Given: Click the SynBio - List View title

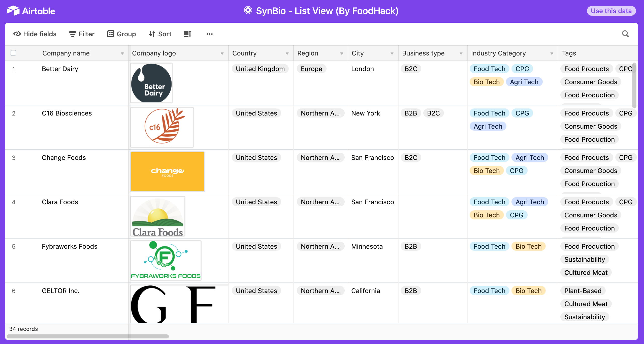Looking at the screenshot, I should [327, 11].
